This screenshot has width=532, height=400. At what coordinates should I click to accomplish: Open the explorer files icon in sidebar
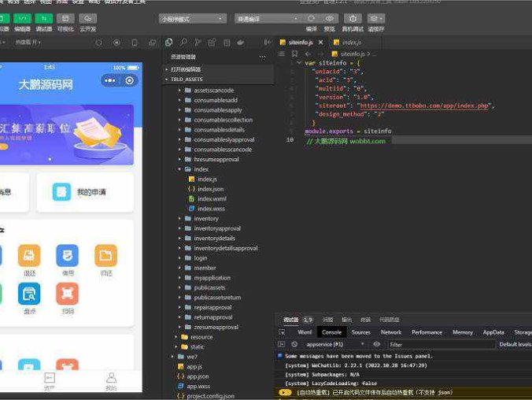(x=168, y=43)
